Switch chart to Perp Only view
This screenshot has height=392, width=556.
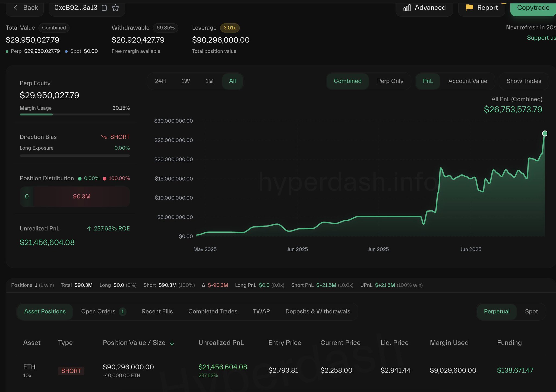click(x=390, y=81)
